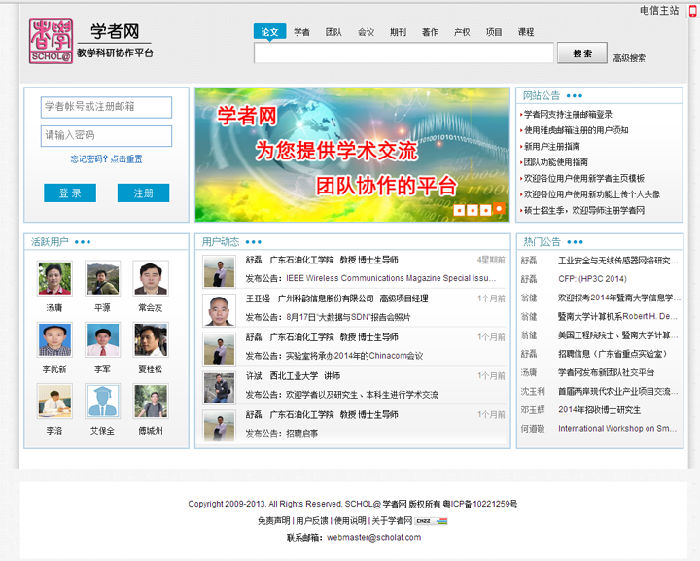
Task: Open the IEEE Wireless Communications Magazine post
Action: pos(391,278)
